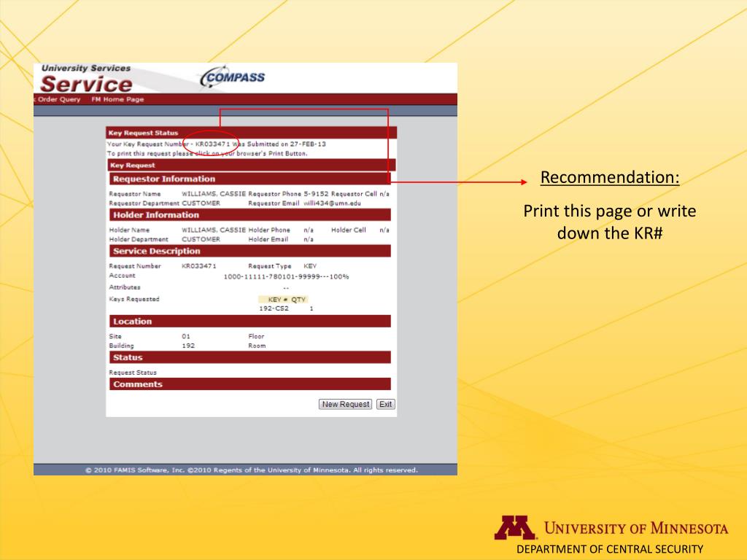
Task: Click the Building value 192
Action: click(188, 346)
